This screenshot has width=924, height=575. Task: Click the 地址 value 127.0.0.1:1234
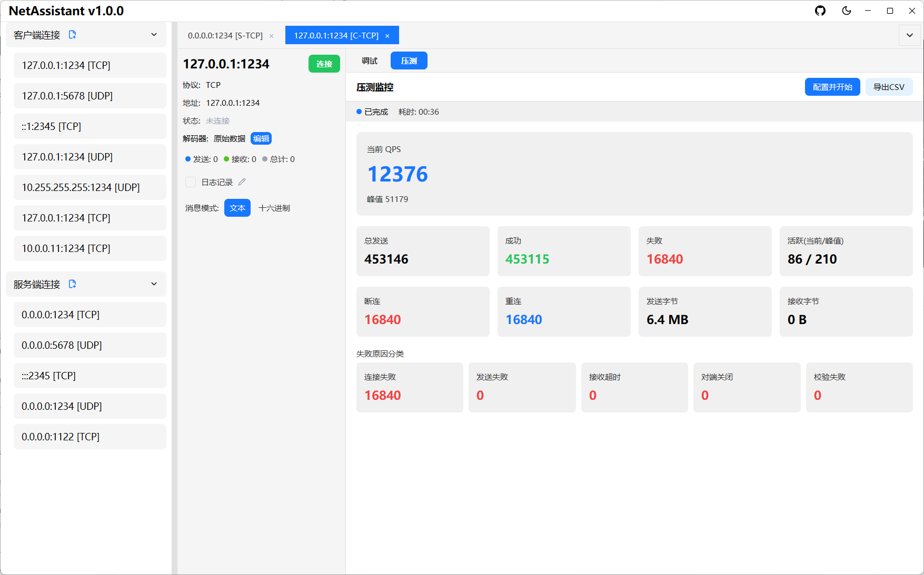(x=233, y=103)
